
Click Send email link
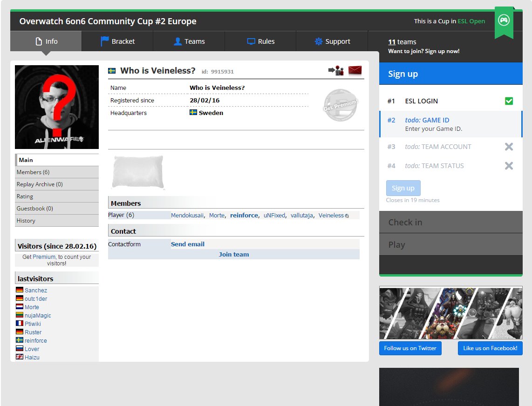(188, 244)
